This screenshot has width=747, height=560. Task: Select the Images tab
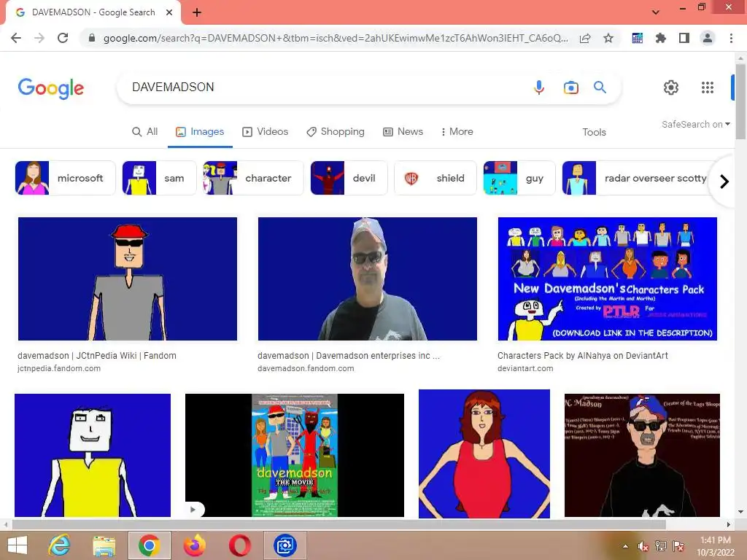pos(200,132)
